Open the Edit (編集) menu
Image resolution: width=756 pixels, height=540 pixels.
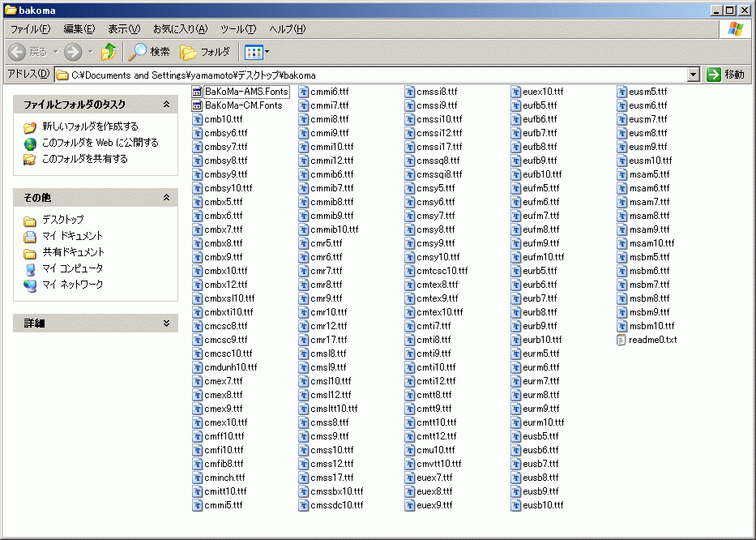click(79, 29)
